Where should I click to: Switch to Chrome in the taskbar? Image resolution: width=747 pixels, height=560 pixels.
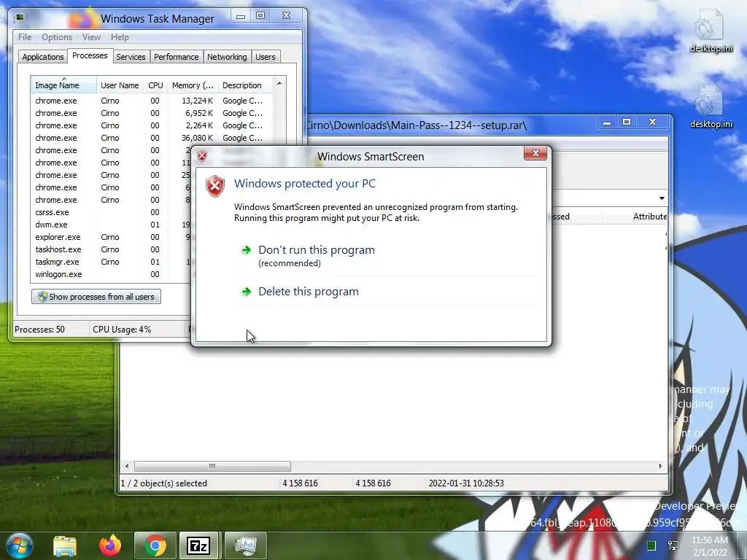coord(155,545)
